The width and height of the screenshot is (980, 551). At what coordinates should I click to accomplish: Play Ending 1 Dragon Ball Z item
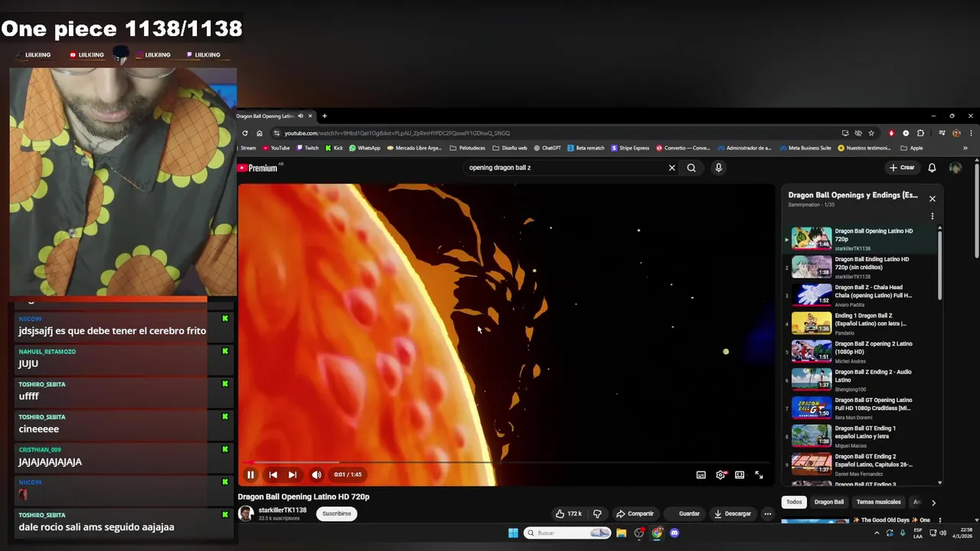[861, 324]
